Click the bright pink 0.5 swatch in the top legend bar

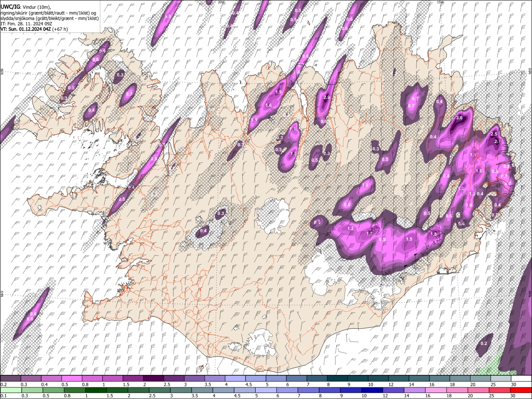[x=71, y=379]
